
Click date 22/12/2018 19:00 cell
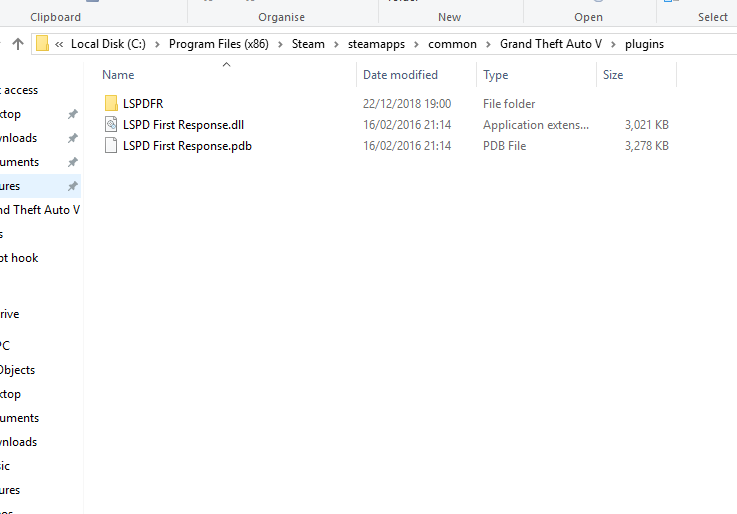tap(407, 103)
